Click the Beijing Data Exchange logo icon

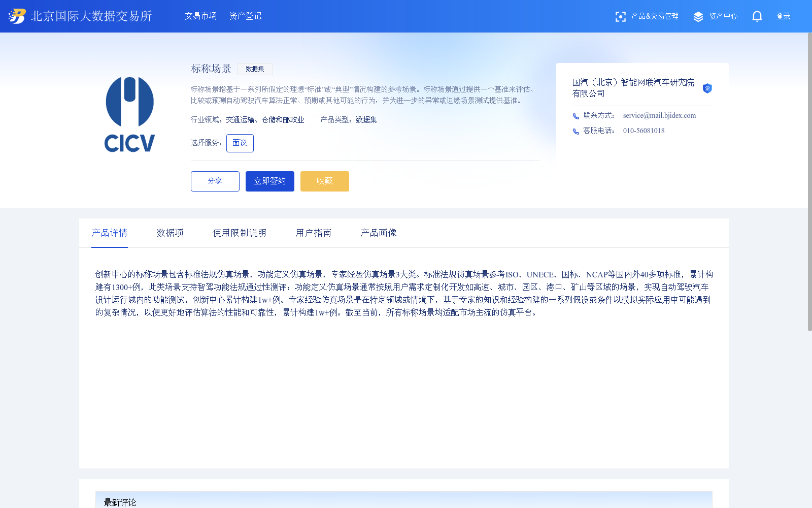[x=17, y=16]
